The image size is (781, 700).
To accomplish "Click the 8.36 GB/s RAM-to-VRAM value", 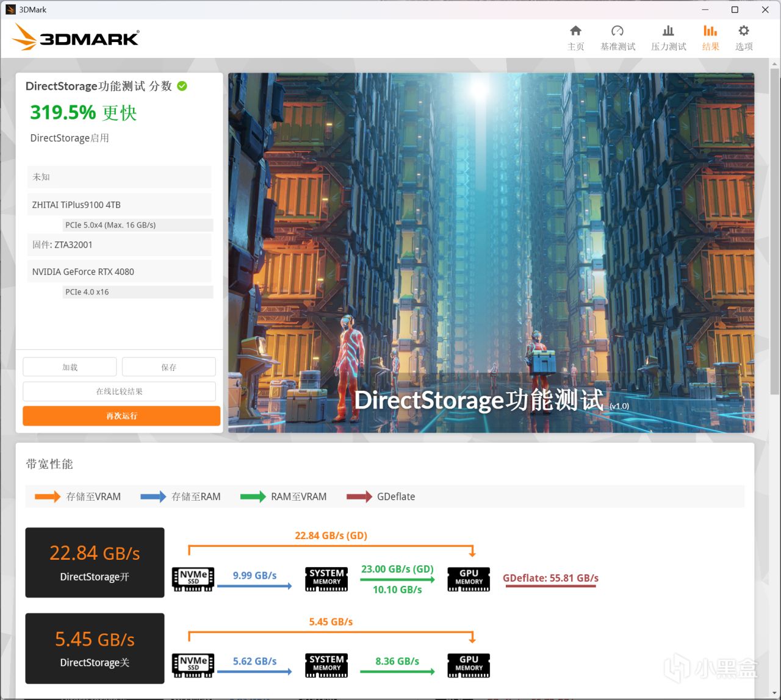I will pos(397,662).
